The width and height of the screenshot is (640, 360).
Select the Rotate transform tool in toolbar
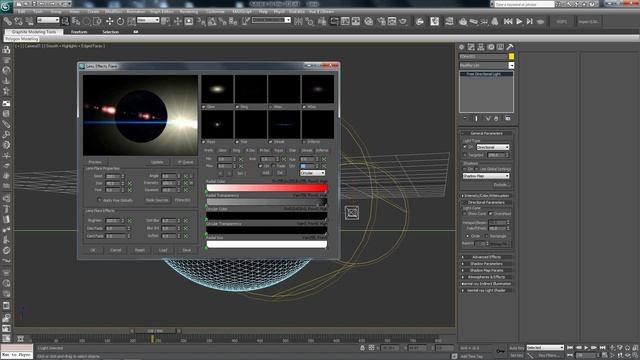point(120,21)
